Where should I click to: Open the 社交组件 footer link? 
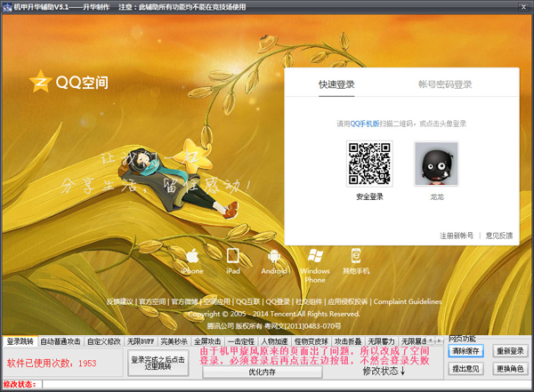tap(309, 301)
